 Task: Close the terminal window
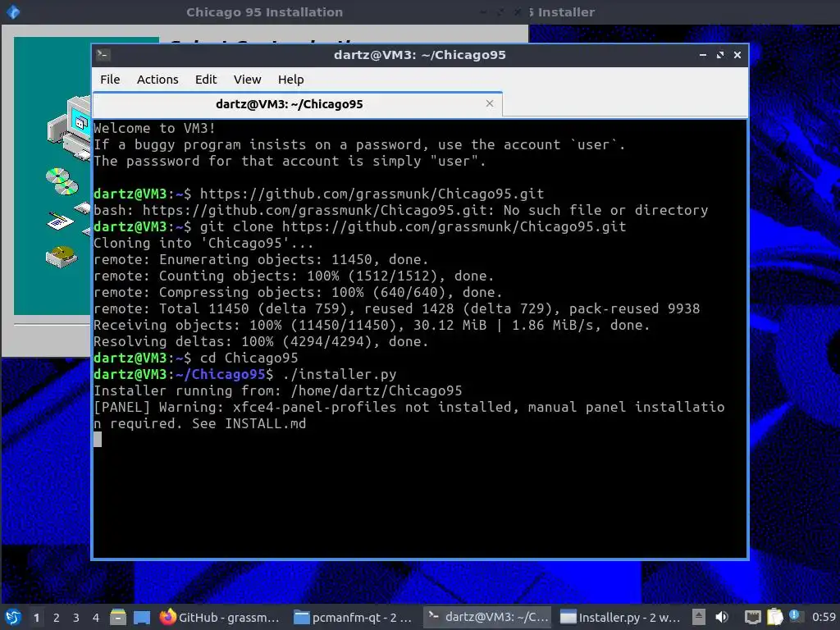coord(737,55)
